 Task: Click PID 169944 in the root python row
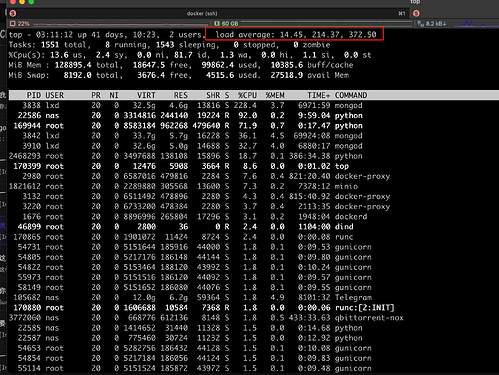point(27,126)
